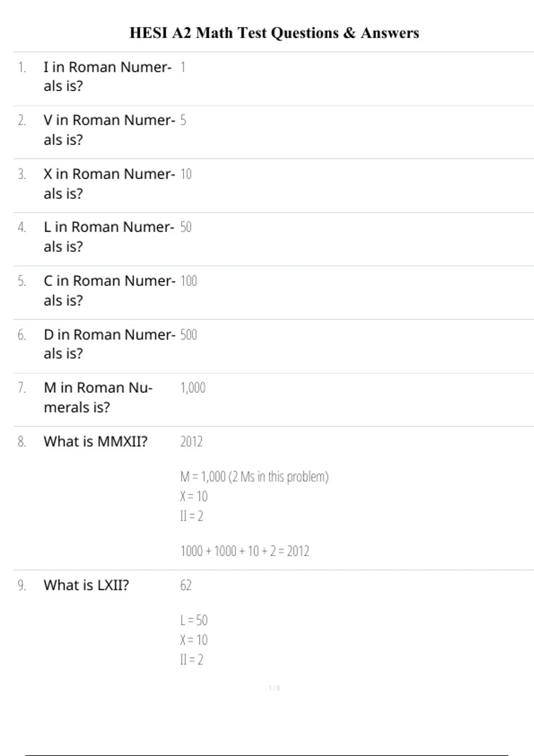Select the answer 62
The image size is (534, 756).
coord(186,585)
